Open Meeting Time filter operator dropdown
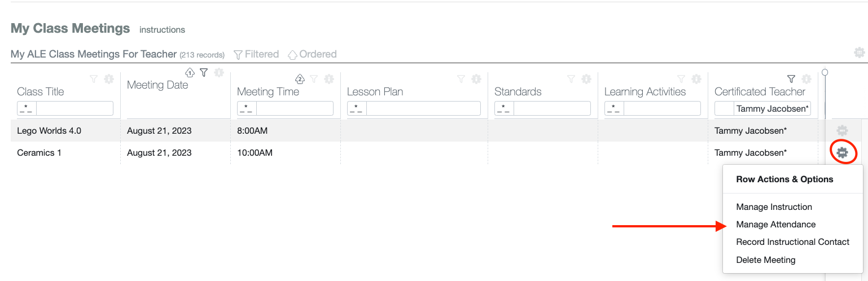Screen dimensions: 868x281 click(x=247, y=108)
